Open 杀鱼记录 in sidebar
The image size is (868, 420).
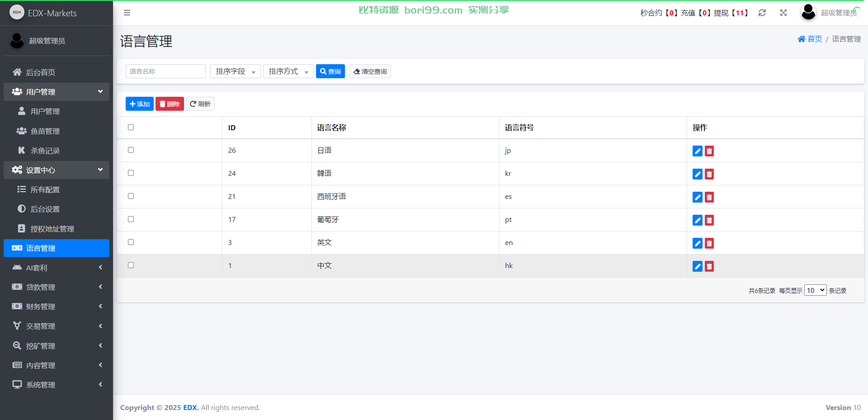[x=57, y=151]
